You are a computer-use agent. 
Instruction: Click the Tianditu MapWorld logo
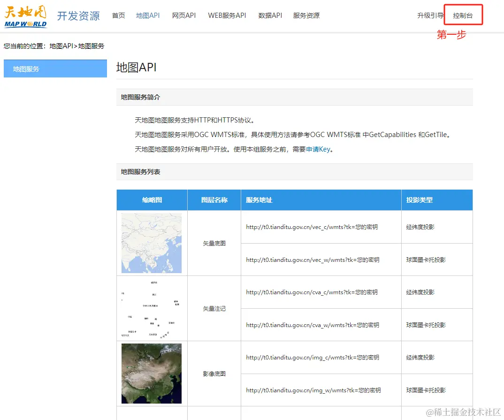[x=25, y=16]
